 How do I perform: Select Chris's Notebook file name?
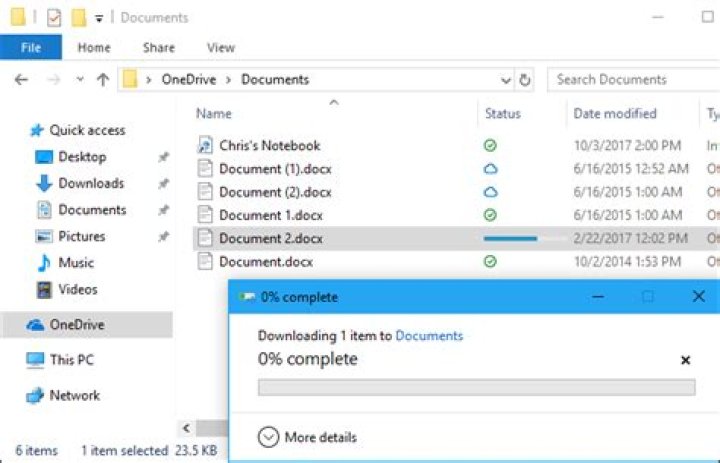pyautogui.click(x=270, y=146)
